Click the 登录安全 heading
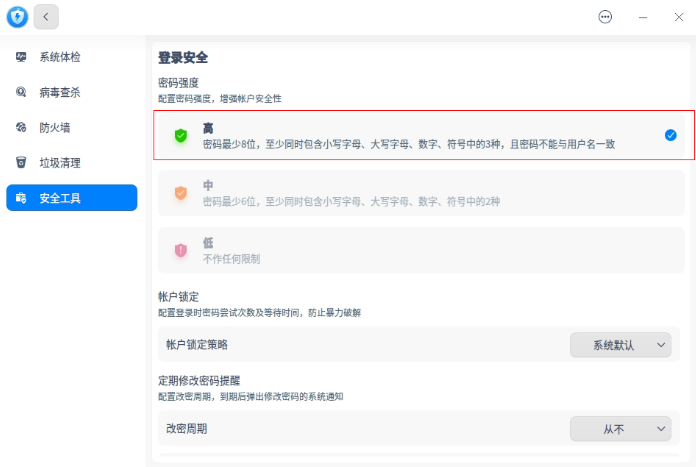 tap(183, 58)
